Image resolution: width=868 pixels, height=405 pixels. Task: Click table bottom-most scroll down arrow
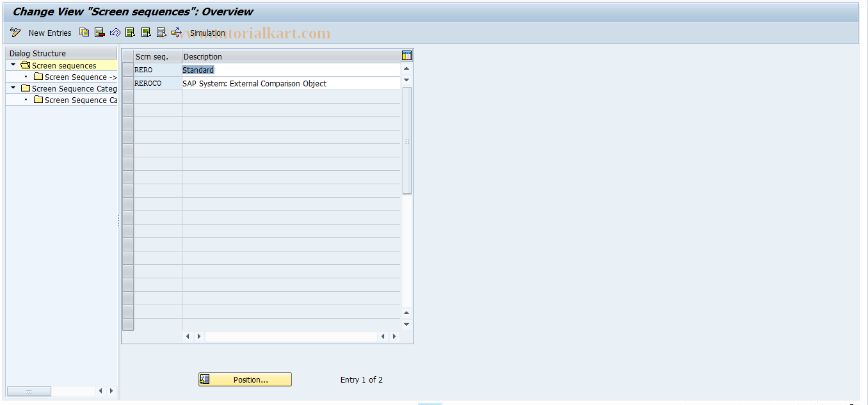click(x=406, y=324)
